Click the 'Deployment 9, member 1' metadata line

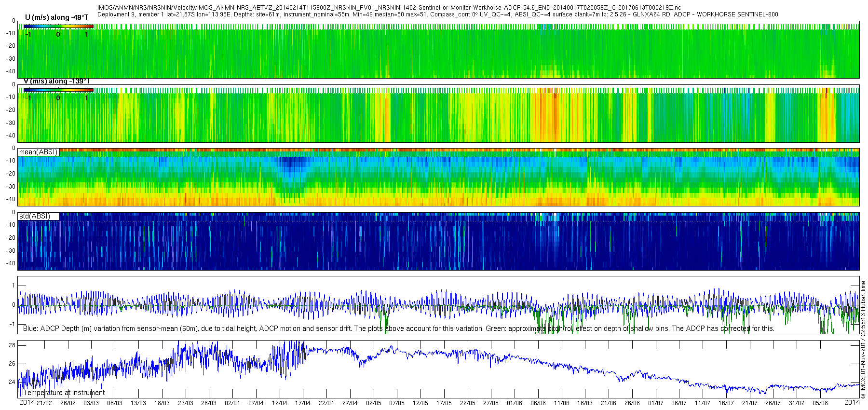point(437,14)
